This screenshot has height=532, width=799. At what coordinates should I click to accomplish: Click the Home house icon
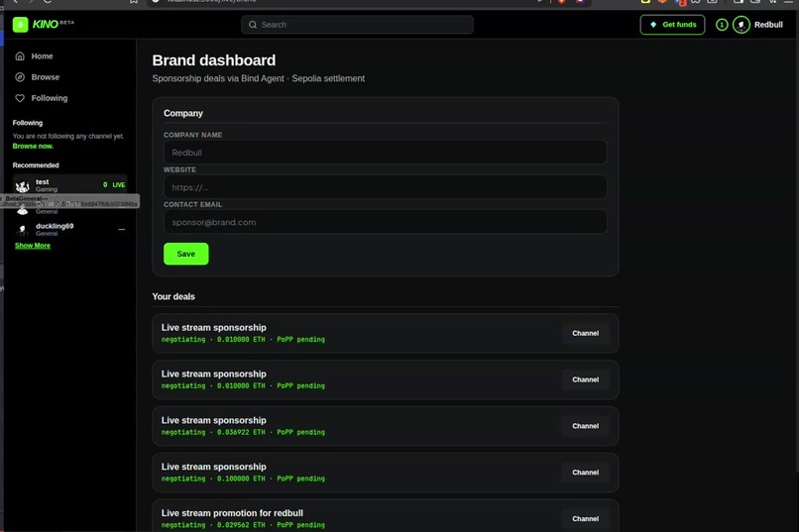click(20, 56)
